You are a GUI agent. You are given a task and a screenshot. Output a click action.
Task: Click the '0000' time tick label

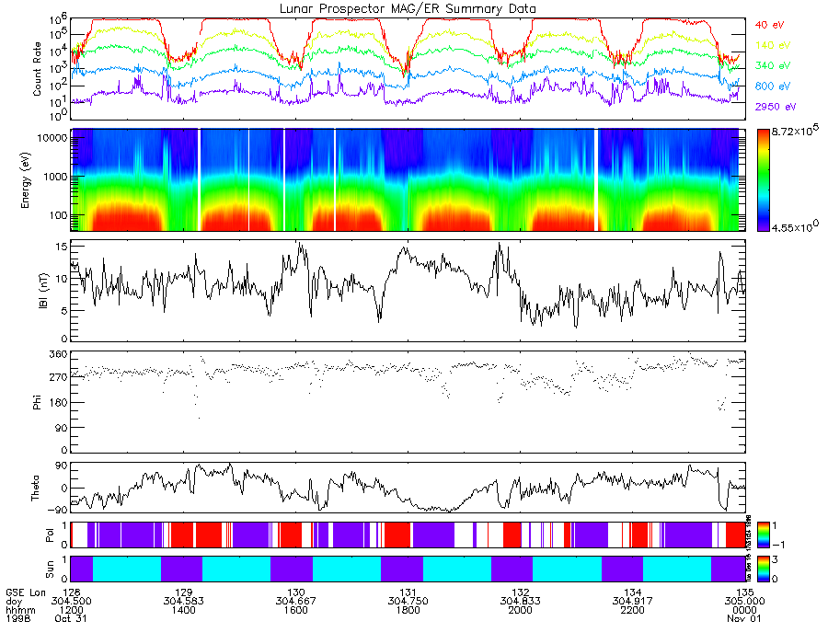click(x=744, y=610)
